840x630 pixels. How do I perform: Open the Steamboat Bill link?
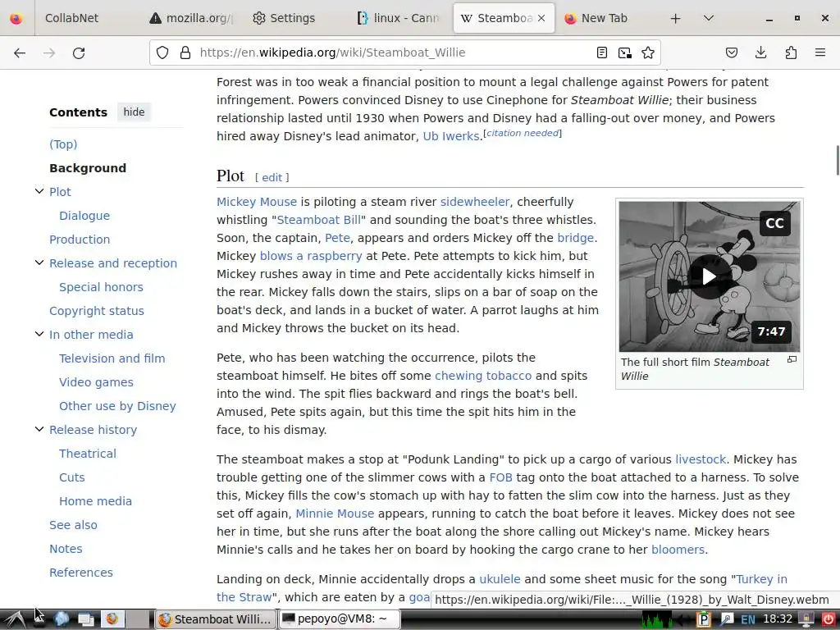[319, 220]
